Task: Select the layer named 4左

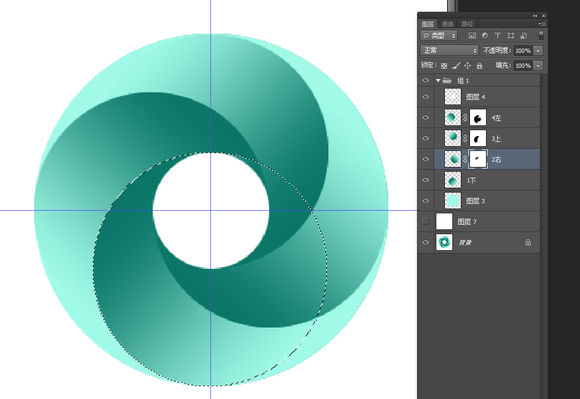Action: tap(496, 118)
